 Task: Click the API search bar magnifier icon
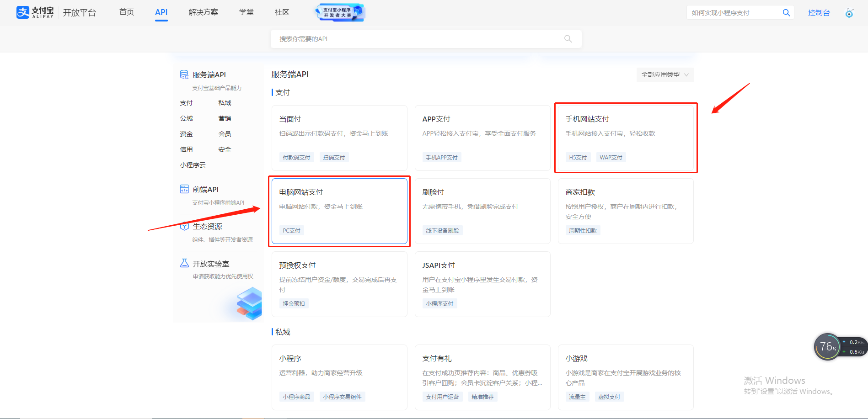(568, 39)
